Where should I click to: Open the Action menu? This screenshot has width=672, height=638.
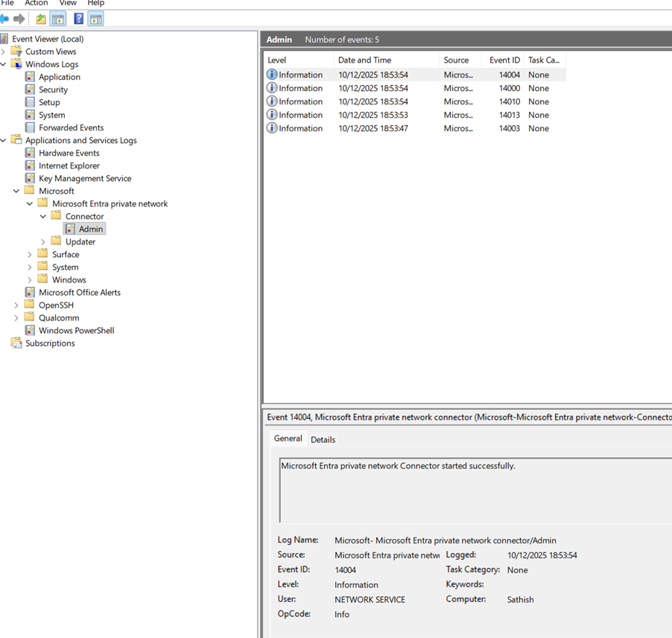[36, 3]
